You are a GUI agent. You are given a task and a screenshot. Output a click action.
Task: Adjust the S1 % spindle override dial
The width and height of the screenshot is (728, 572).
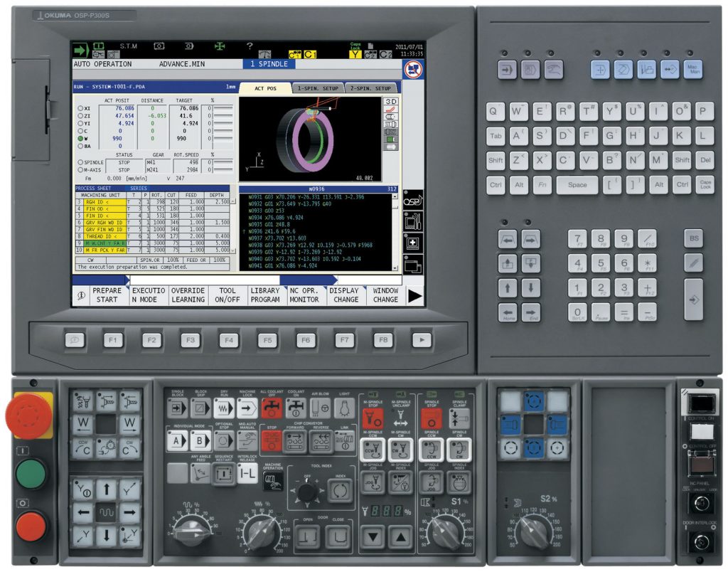click(x=446, y=531)
